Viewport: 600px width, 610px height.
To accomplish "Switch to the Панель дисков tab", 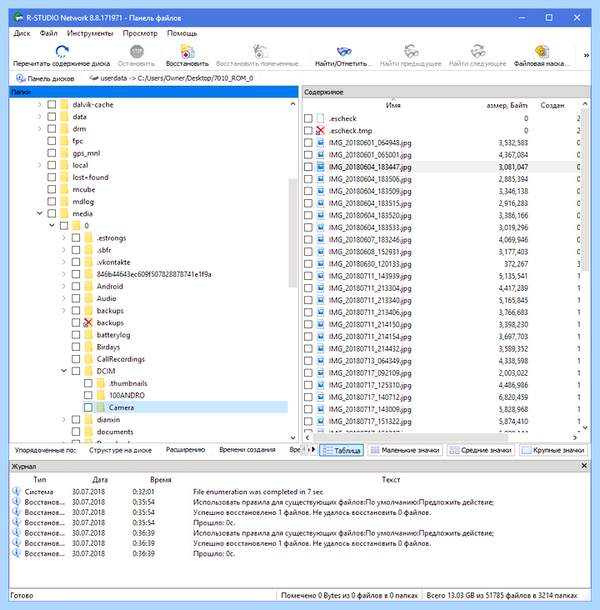I will pyautogui.click(x=45, y=78).
